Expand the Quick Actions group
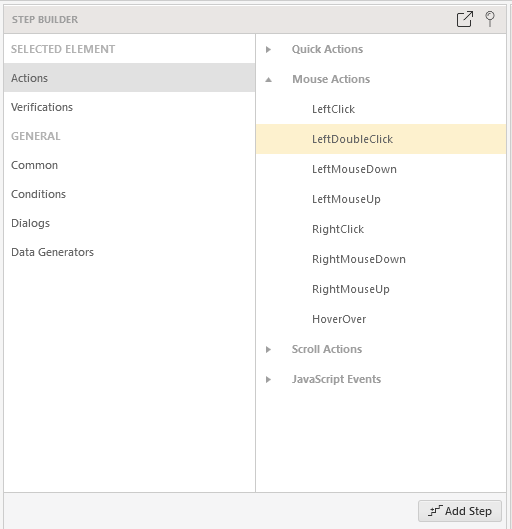Image resolution: width=512 pixels, height=529 pixels. point(268,50)
